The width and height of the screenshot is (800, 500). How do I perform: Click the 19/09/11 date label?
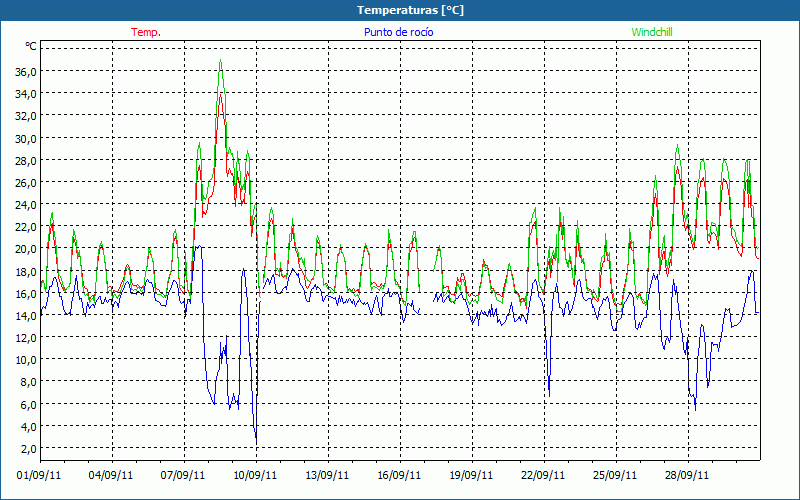[471, 475]
